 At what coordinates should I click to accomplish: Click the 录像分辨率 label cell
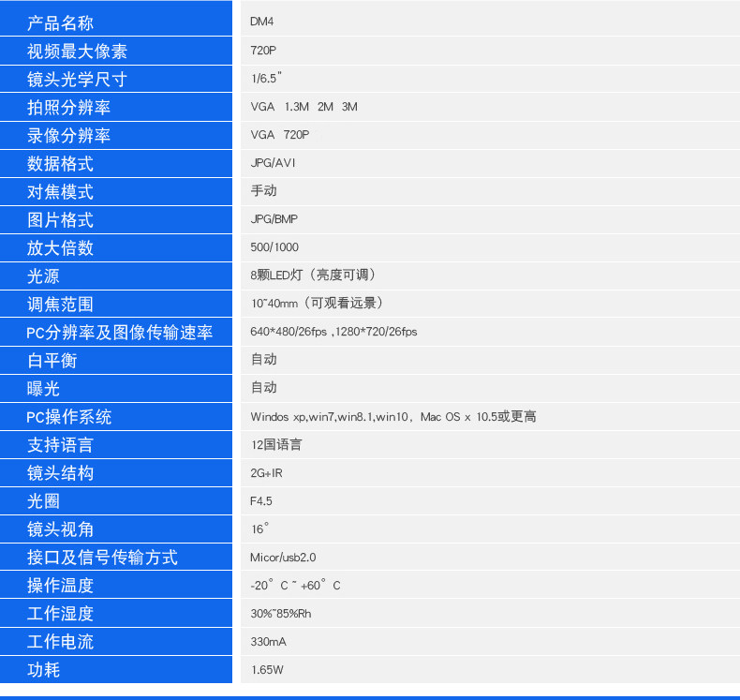(x=115, y=136)
